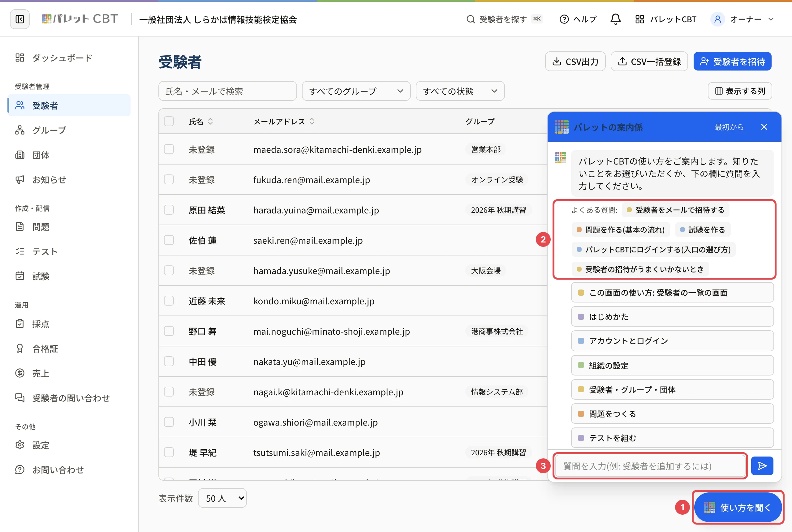Tick the checkbox for 堤 早紀
This screenshot has height=532, width=792.
(169, 452)
